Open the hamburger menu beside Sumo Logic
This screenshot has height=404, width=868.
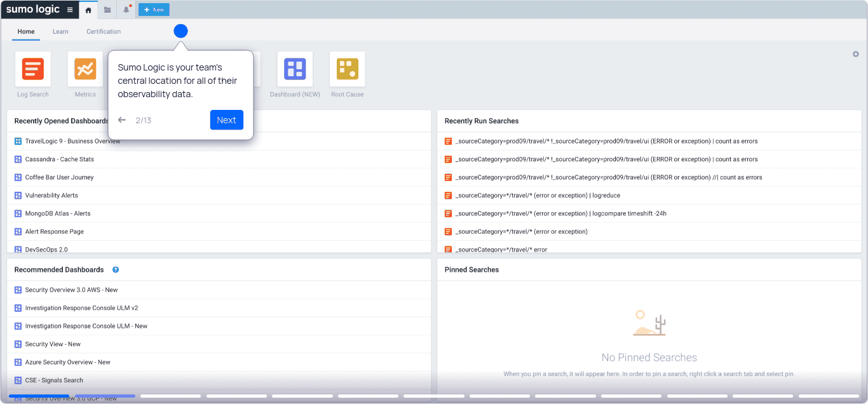(x=70, y=10)
